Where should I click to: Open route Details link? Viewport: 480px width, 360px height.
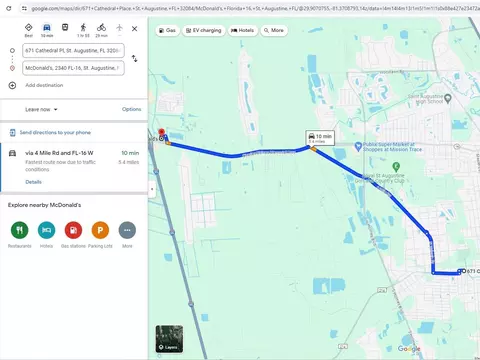[x=33, y=182]
